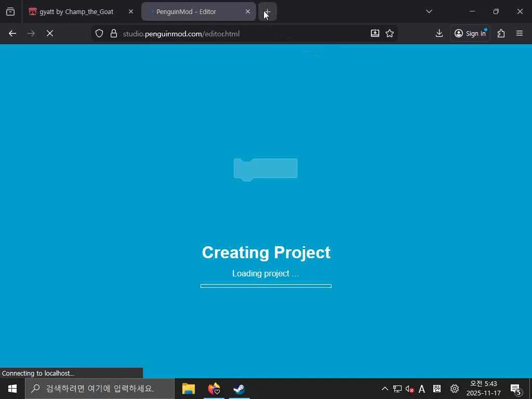Click the disabled forward navigation arrow
This screenshot has width=532, height=399.
point(31,33)
